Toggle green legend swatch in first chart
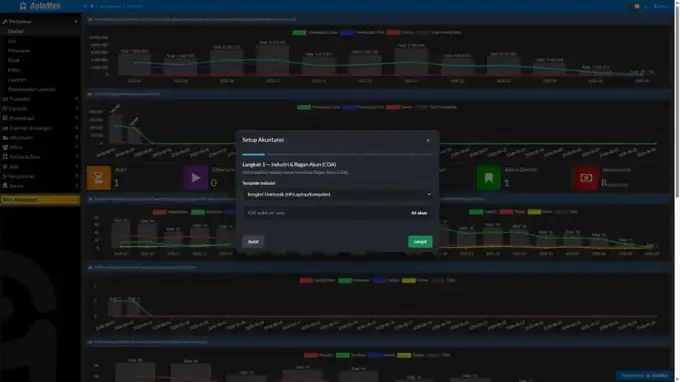Image resolution: width=680 pixels, height=382 pixels. point(299,33)
